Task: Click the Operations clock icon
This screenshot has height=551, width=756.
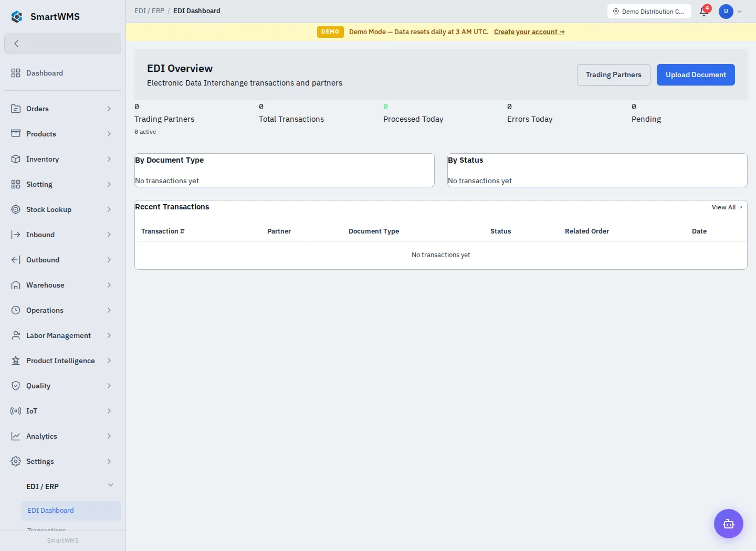Action: (x=16, y=310)
